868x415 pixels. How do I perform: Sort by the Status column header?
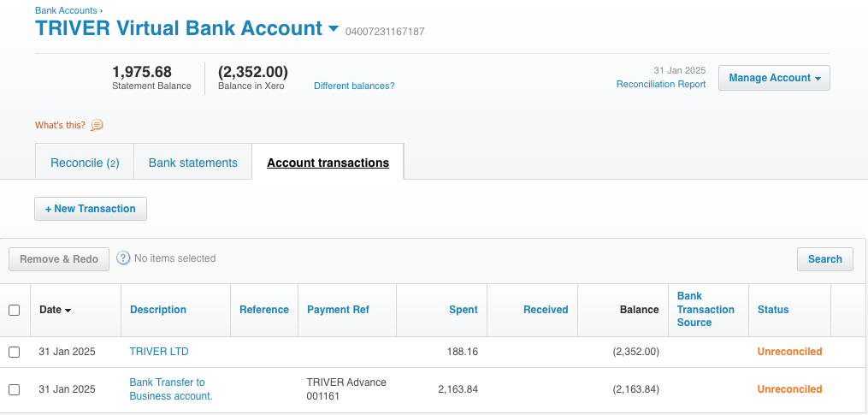click(773, 310)
